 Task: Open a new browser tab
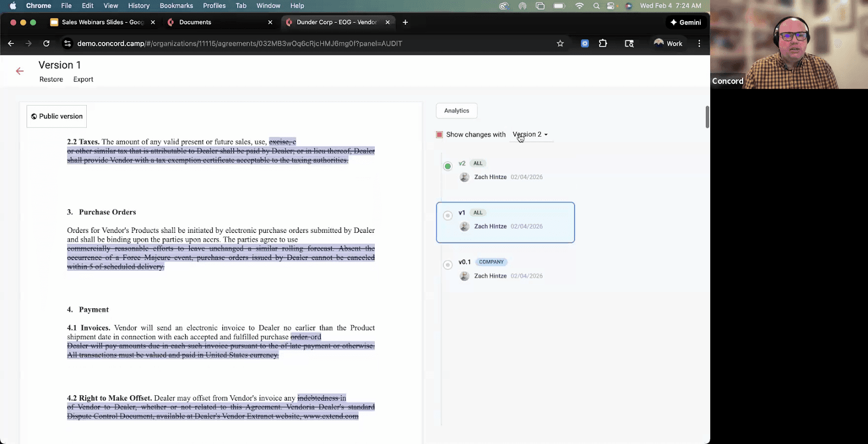tap(405, 22)
